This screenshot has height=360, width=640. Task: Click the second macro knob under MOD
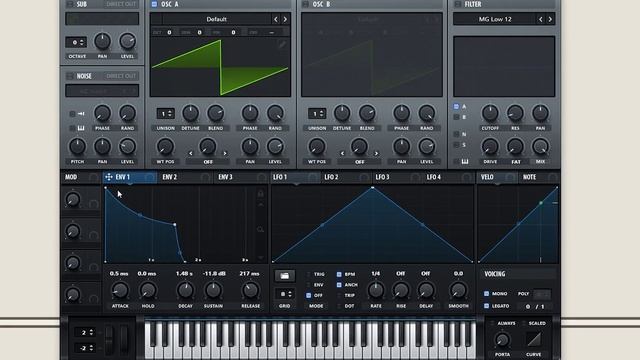click(73, 231)
